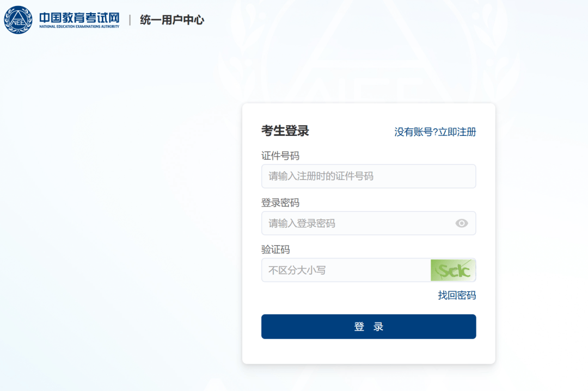The image size is (588, 391).
Task: Toggle password visibility eye icon
Action: (461, 223)
